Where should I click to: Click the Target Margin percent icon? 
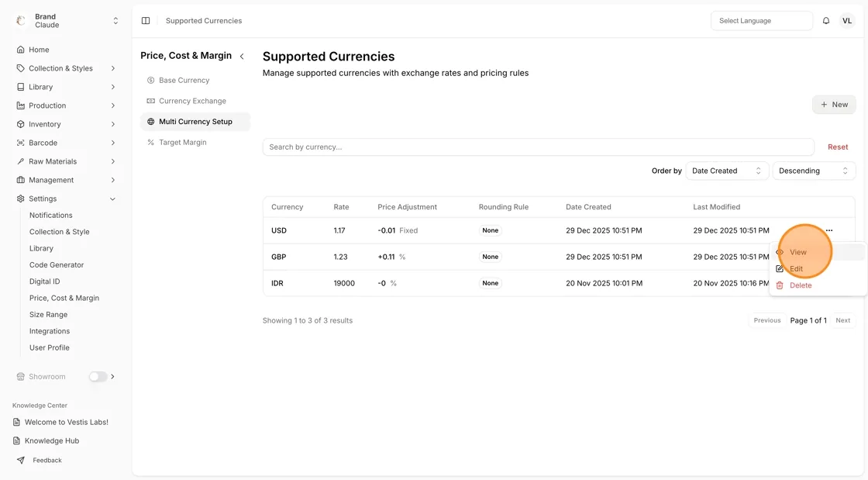click(x=150, y=142)
